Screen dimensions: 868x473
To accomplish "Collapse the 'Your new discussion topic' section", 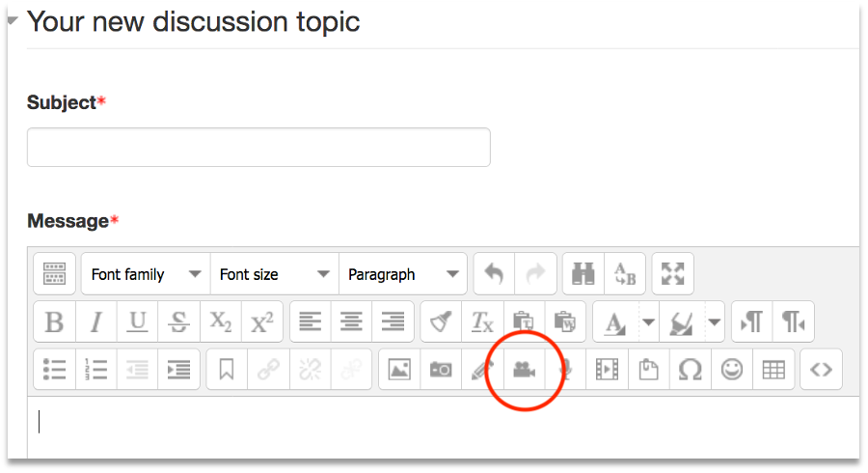I will tap(13, 20).
